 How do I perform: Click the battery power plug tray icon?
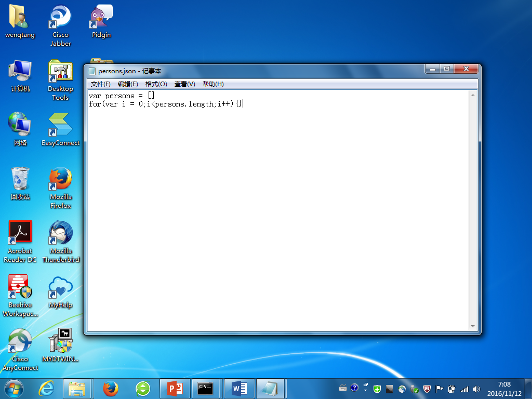(451, 389)
